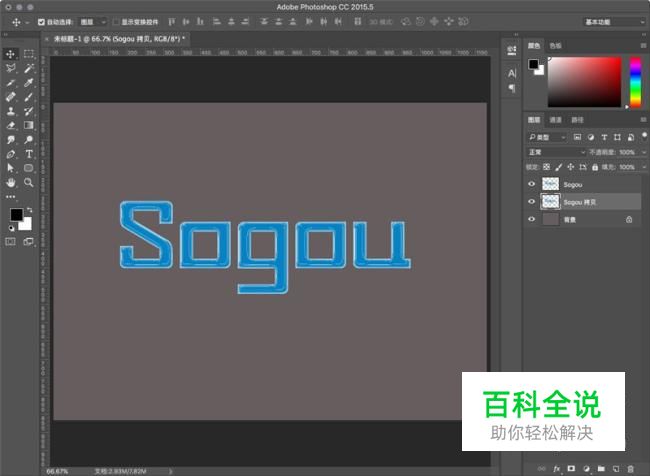The width and height of the screenshot is (650, 476).
Task: Switch to the Channels tab
Action: tap(555, 120)
